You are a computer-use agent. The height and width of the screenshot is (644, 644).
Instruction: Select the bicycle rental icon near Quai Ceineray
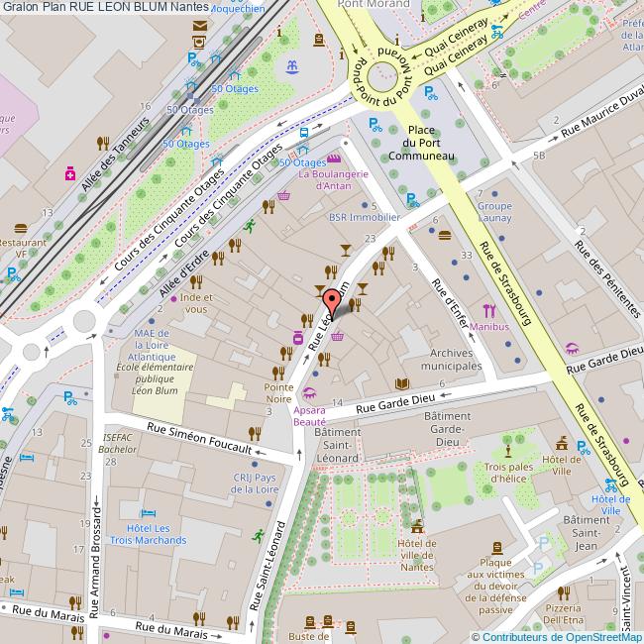(496, 30)
